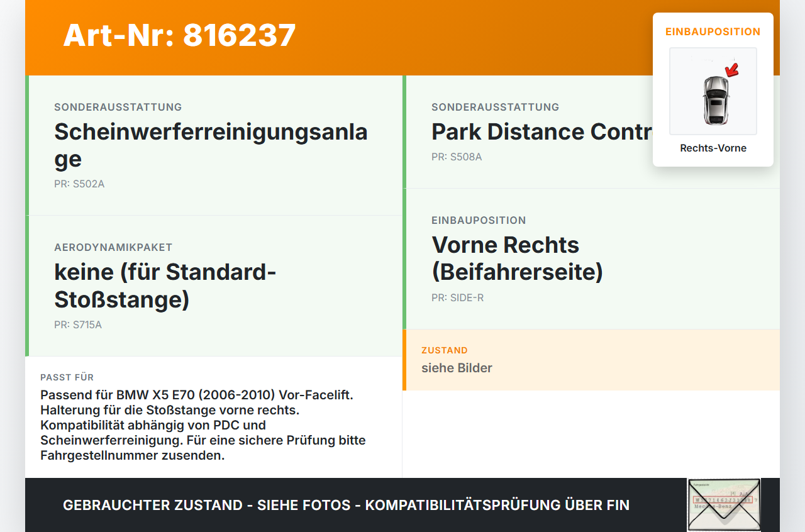Click the orange ZUSTAND label
The image size is (805, 532).
(445, 350)
